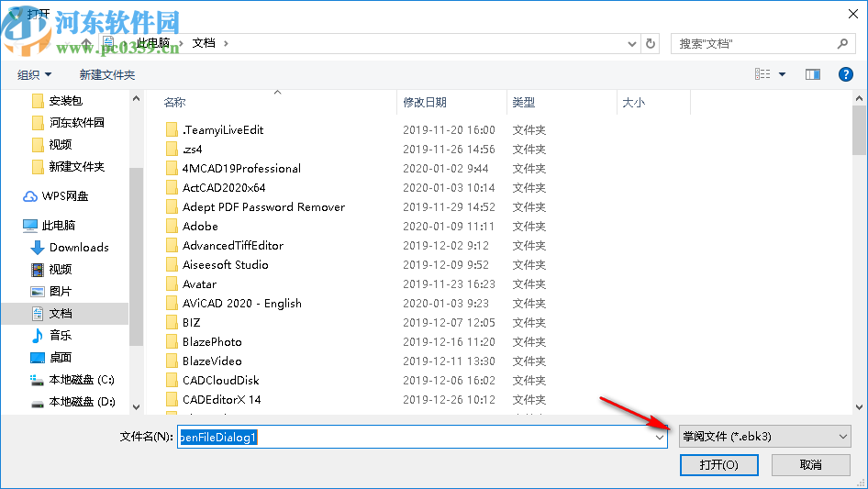The image size is (868, 489).
Task: Click folder icon of BlazePhoto
Action: pos(172,342)
